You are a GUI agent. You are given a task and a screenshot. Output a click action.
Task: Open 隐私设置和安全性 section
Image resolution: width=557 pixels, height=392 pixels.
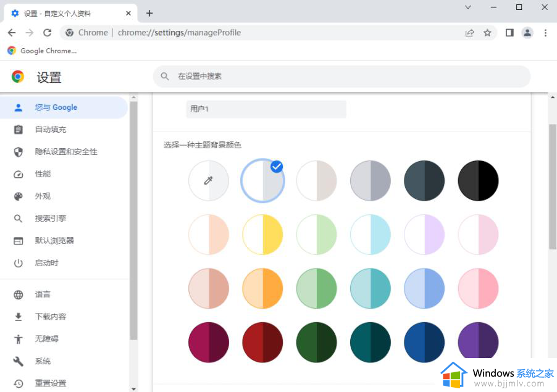pos(64,152)
